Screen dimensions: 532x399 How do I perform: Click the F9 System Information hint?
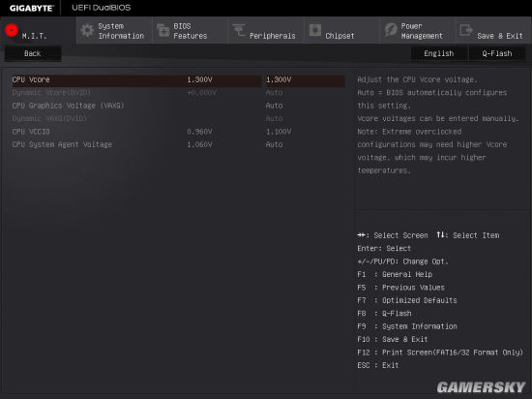(x=407, y=326)
